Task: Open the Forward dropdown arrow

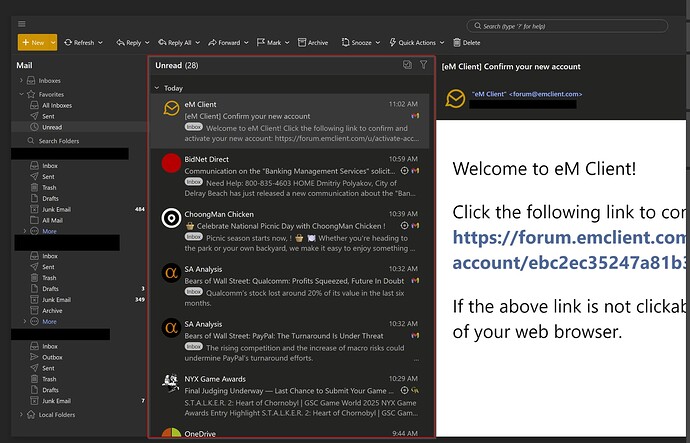Action: coord(246,43)
